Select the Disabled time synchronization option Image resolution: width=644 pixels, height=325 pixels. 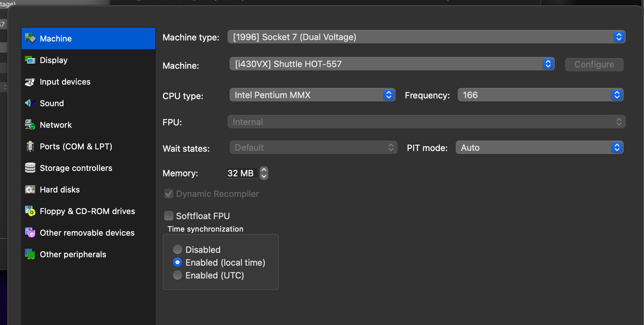pyautogui.click(x=177, y=249)
